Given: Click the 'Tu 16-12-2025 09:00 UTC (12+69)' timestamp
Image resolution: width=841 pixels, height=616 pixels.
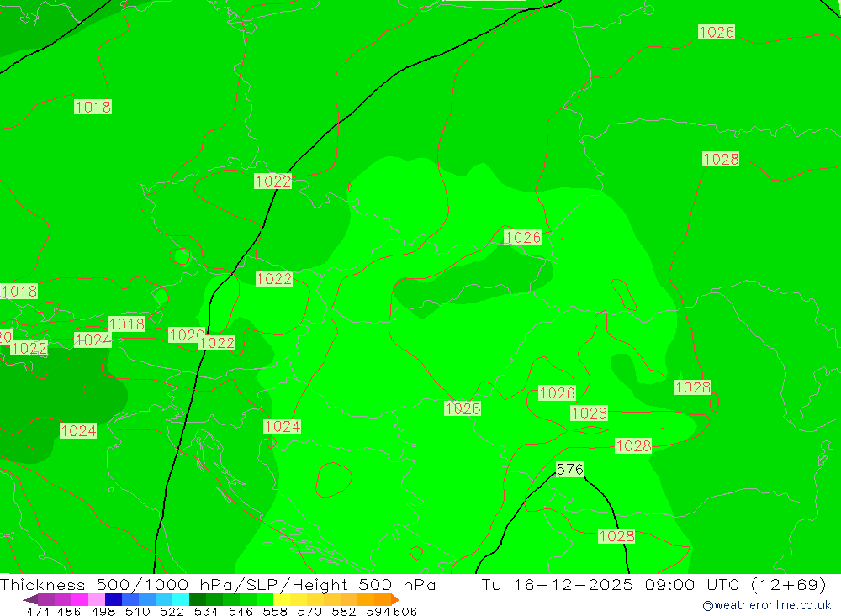Looking at the screenshot, I should 653,584.
